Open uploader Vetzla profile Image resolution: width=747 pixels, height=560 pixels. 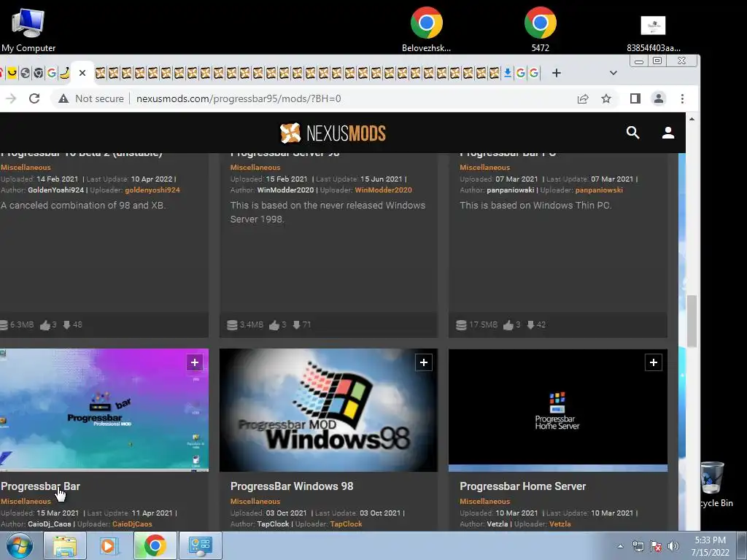[x=560, y=524]
